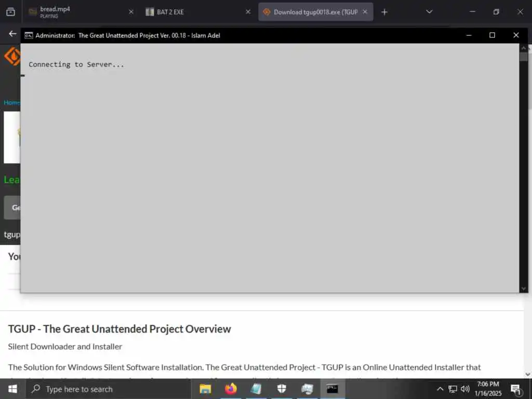Open the network status tray icon

[453, 389]
